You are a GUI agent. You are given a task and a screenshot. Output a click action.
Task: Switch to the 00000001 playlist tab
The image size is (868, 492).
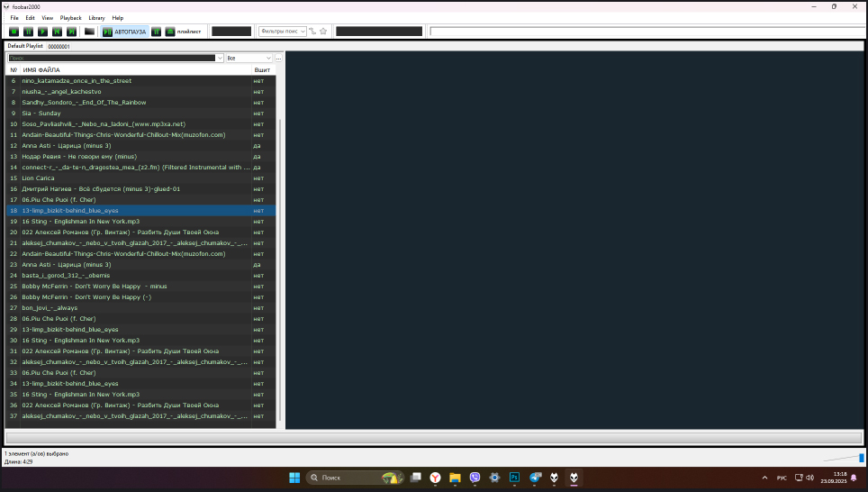pos(59,46)
